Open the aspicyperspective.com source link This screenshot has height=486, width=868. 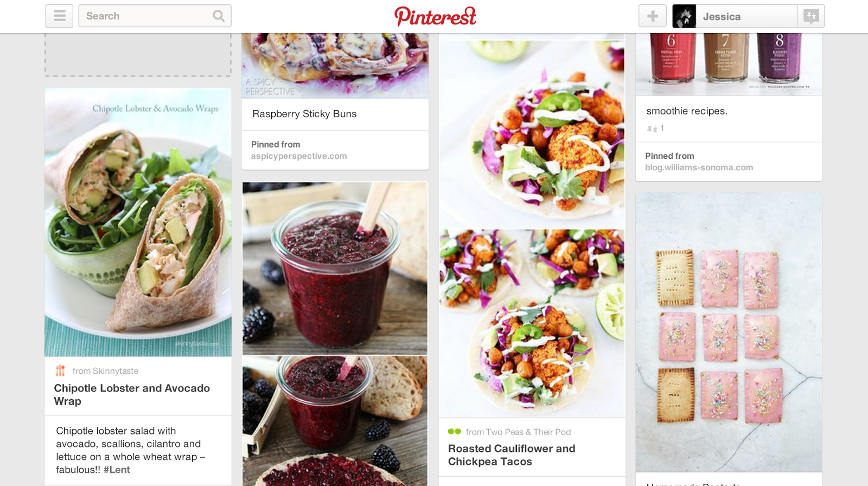[299, 156]
